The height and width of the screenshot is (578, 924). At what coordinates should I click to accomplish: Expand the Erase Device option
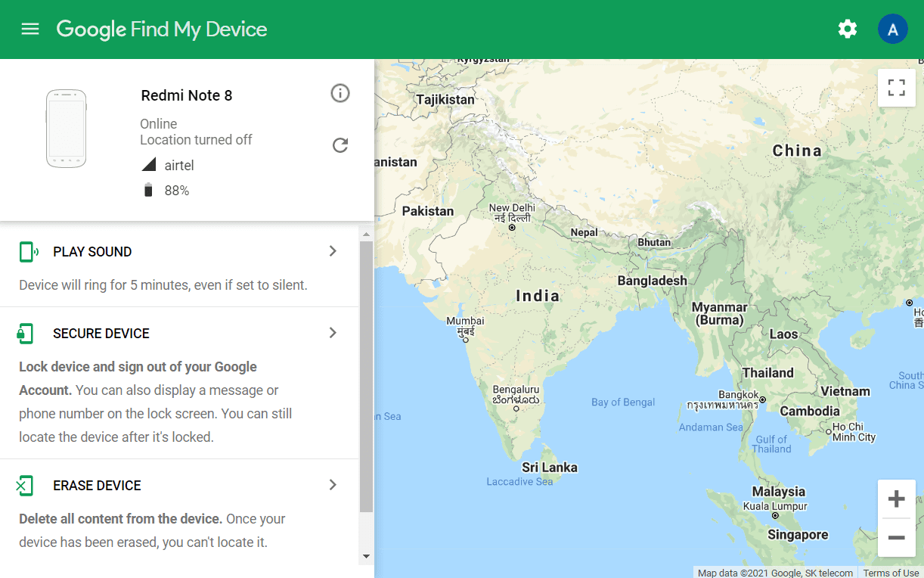tap(333, 485)
